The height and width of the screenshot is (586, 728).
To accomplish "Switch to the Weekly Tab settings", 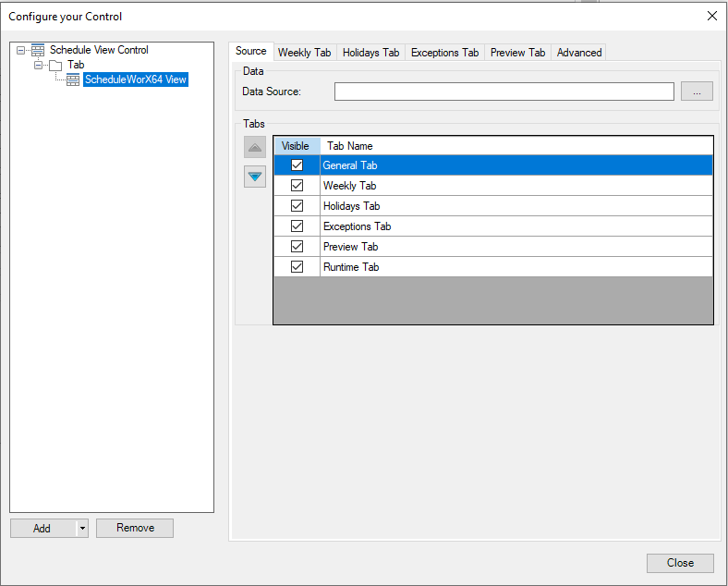I will tap(304, 53).
